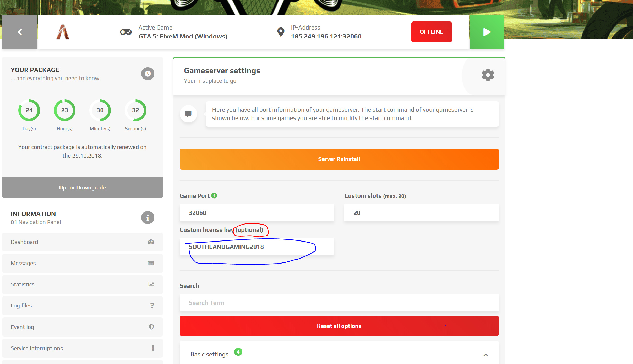Click the GTA 5: FiveM Mod (Windows) text
The image size is (633, 364).
[x=183, y=36]
